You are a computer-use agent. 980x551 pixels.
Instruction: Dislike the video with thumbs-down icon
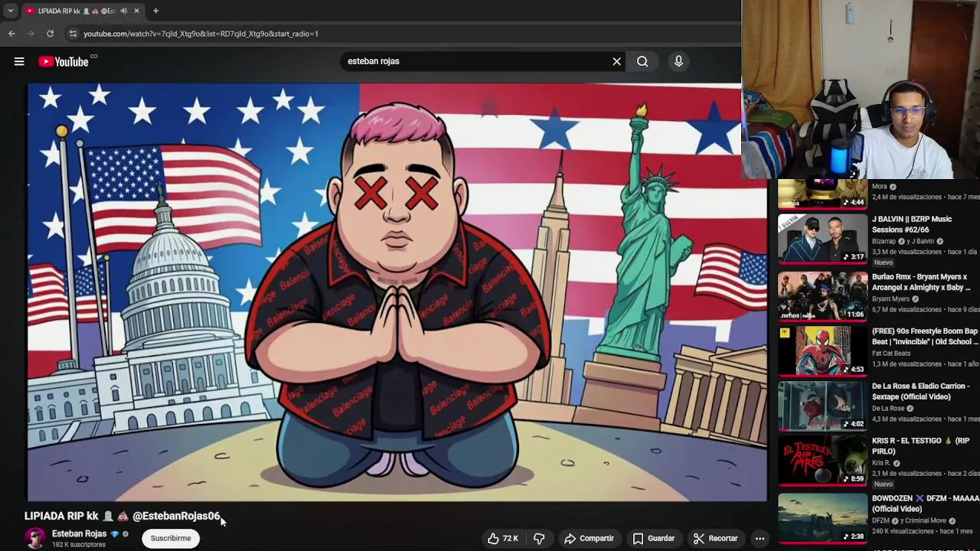[x=539, y=539]
